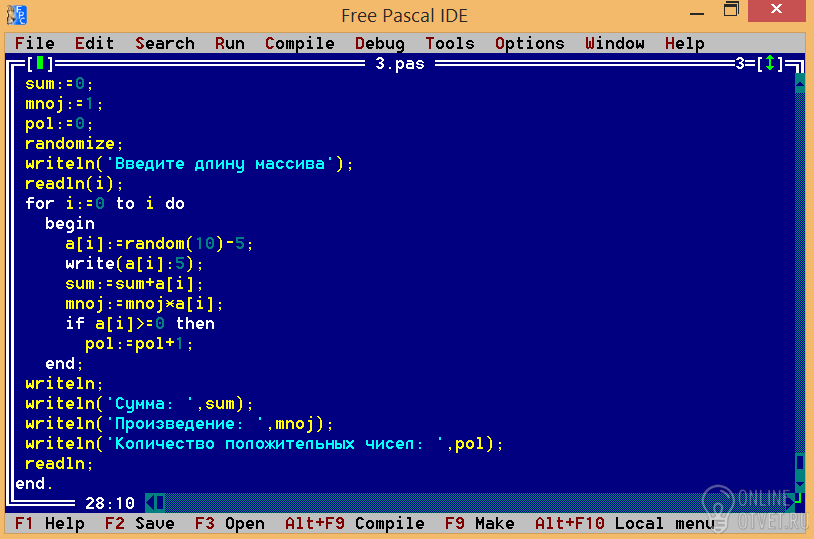Click the empty 'writeln;' statement line
The width and height of the screenshot is (814, 539).
(x=64, y=383)
